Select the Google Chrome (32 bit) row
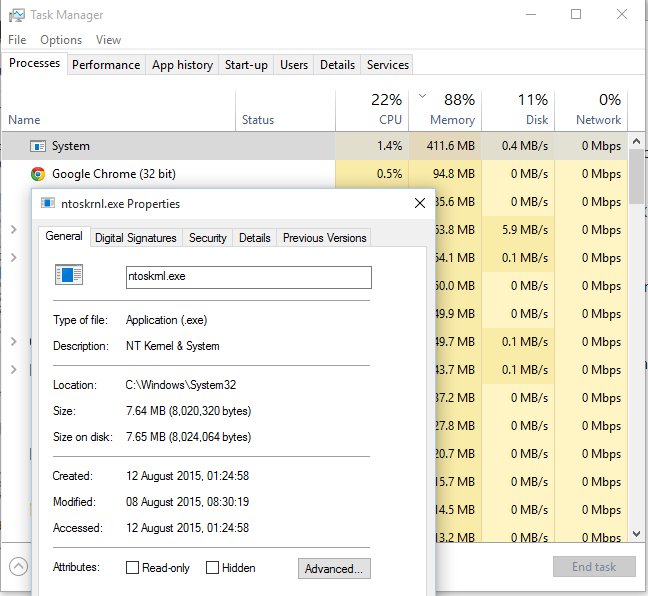This screenshot has width=648, height=596. coord(315,174)
